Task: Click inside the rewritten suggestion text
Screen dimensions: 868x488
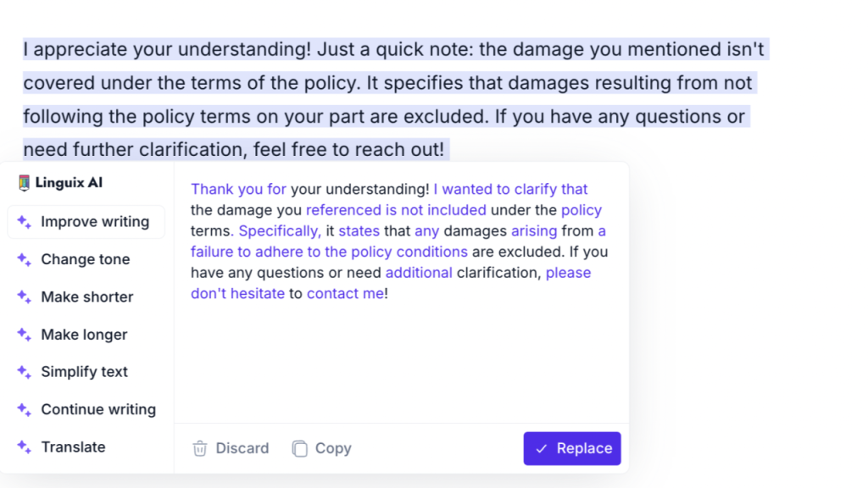Action: [x=399, y=241]
